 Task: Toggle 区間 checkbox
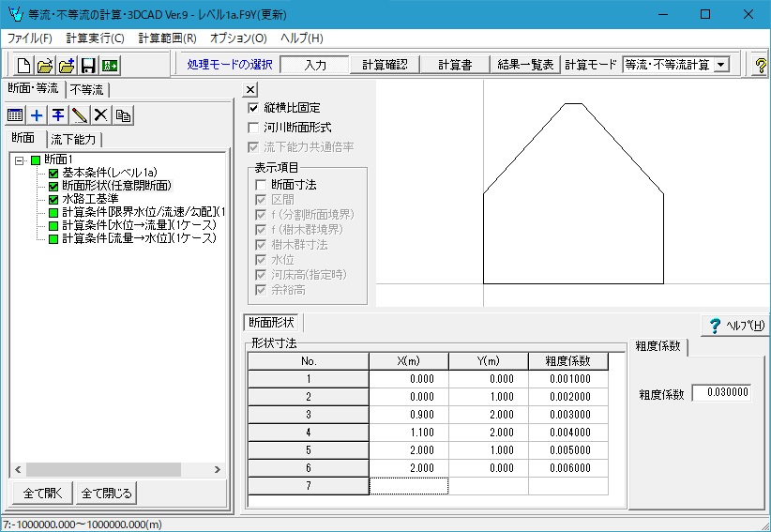pyautogui.click(x=261, y=200)
